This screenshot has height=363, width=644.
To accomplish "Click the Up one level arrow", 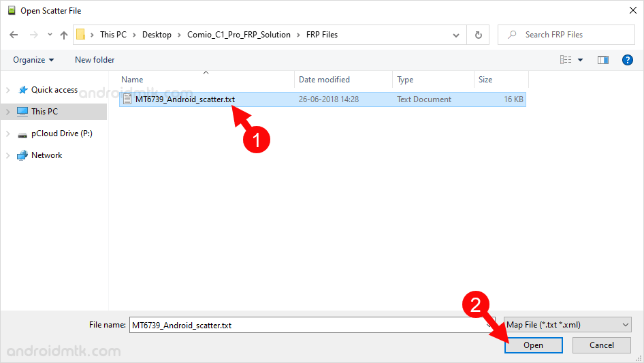I will (x=64, y=35).
